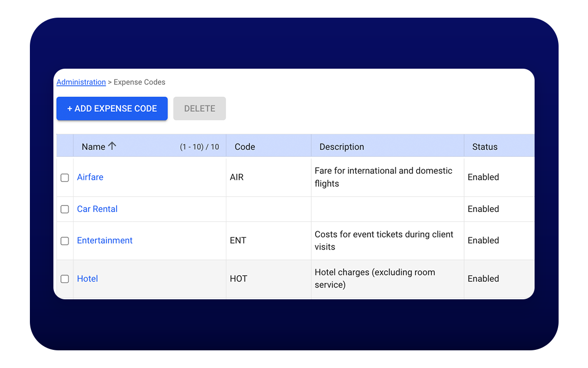Image resolution: width=588 pixels, height=368 pixels.
Task: Click the pagination indicator showing (1 - 10) / 10
Action: 199,147
